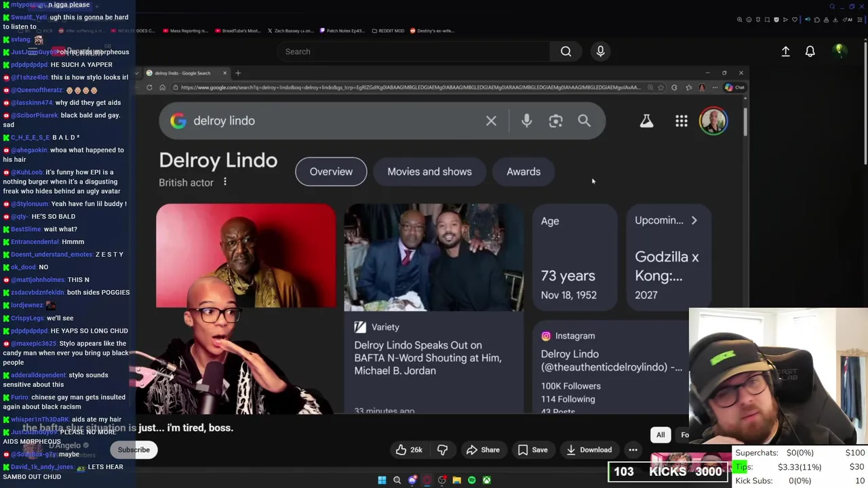Viewport: 868px width, 488px height.
Task: Go to browser home page
Action: pyautogui.click(x=162, y=87)
